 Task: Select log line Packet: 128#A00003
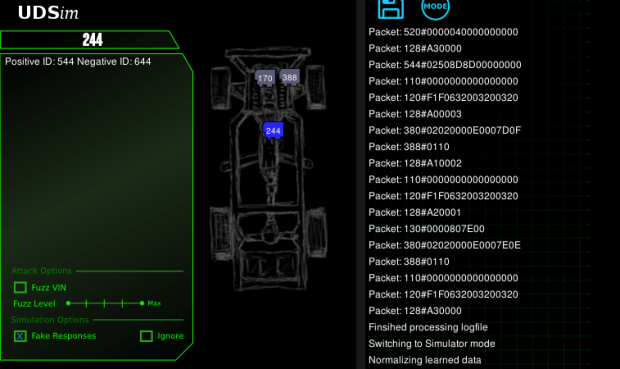click(x=415, y=114)
